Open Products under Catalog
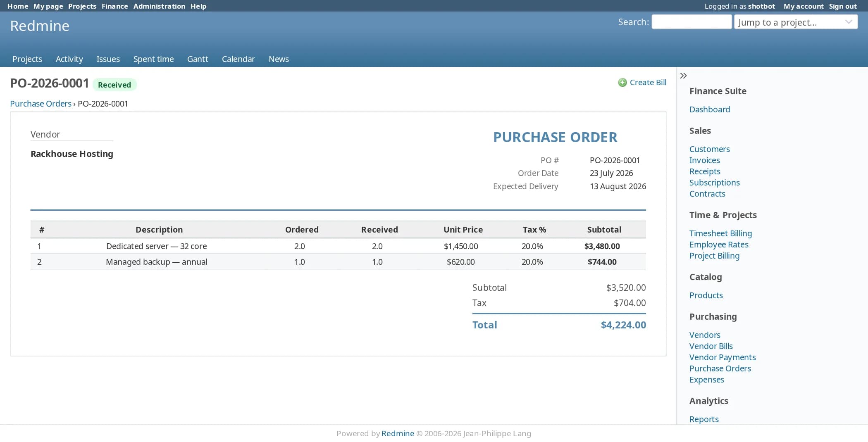This screenshot has width=868, height=442. click(706, 295)
